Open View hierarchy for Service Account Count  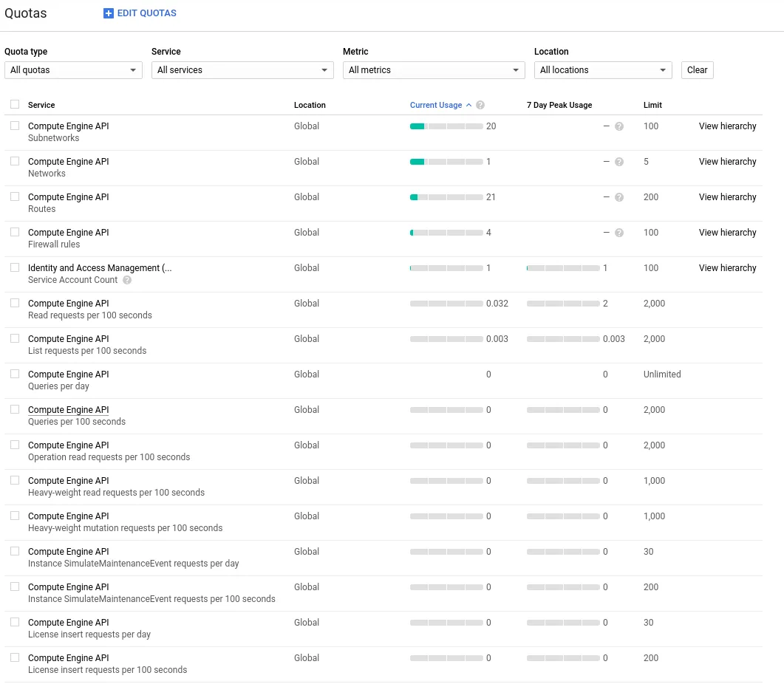728,268
